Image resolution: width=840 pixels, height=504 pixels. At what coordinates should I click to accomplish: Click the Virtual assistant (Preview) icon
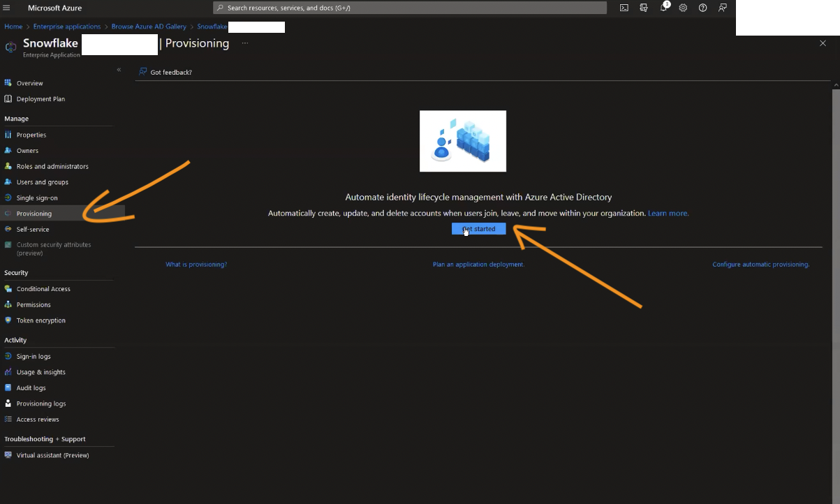[8, 455]
